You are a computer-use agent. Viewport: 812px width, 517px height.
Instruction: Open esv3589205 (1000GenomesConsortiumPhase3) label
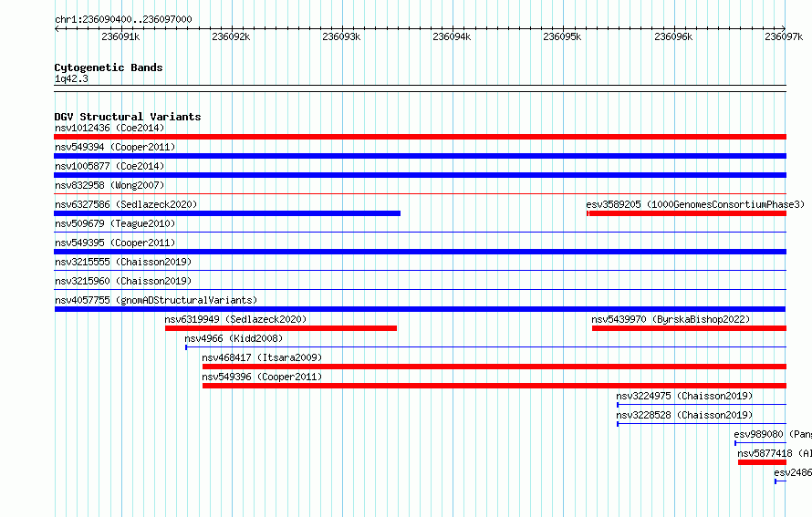click(x=695, y=204)
